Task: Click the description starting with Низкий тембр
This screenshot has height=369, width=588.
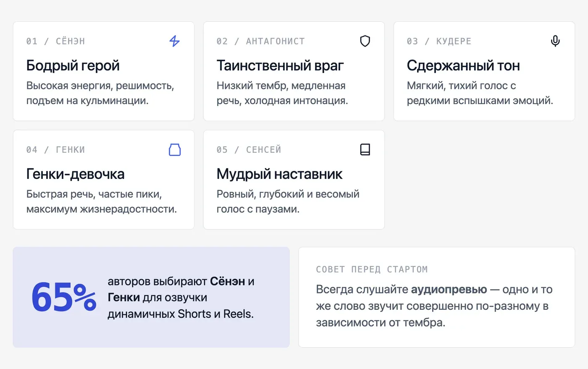Action: [282, 93]
